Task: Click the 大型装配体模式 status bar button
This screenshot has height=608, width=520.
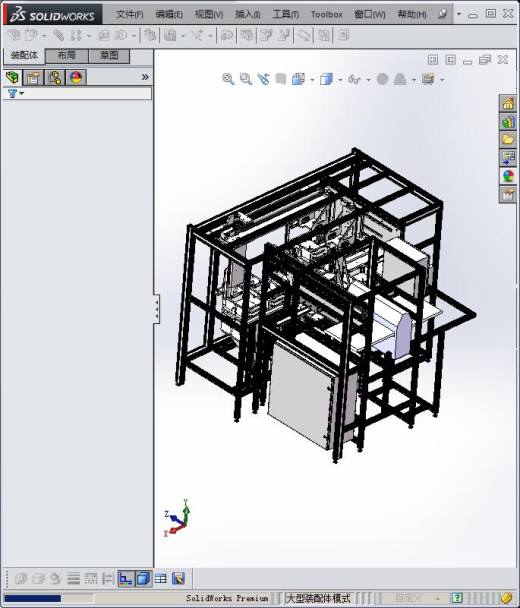Action: click(318, 598)
